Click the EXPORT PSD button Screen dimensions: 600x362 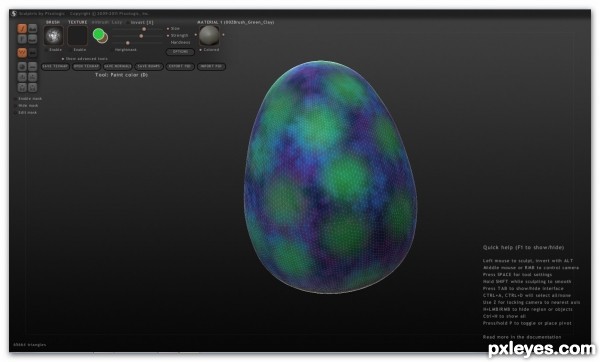[x=180, y=67]
